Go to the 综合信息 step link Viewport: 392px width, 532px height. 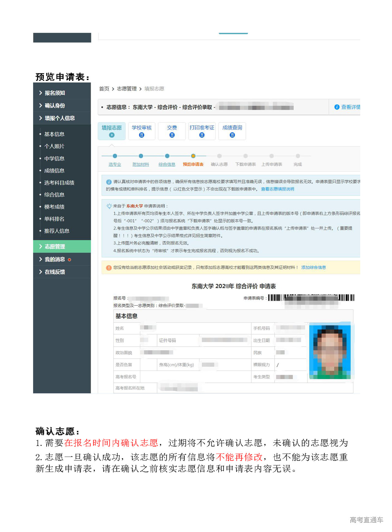167,165
